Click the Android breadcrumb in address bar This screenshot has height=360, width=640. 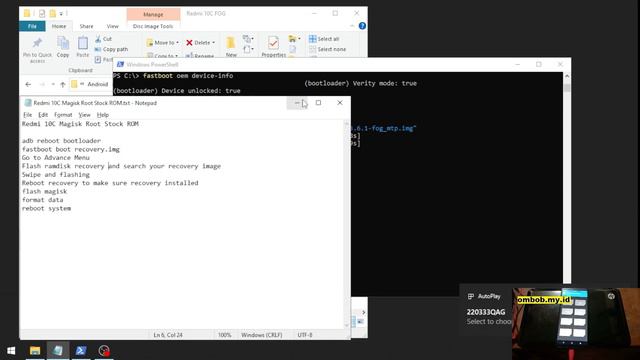pos(98,84)
